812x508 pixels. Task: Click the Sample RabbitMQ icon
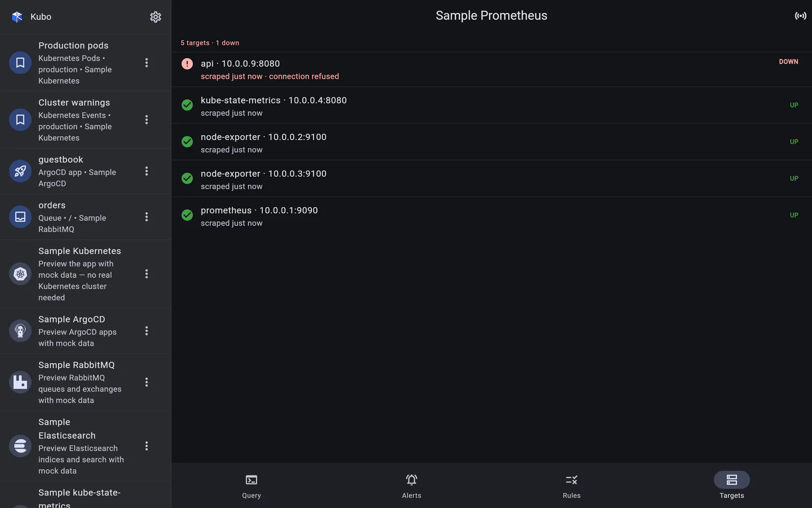20,382
